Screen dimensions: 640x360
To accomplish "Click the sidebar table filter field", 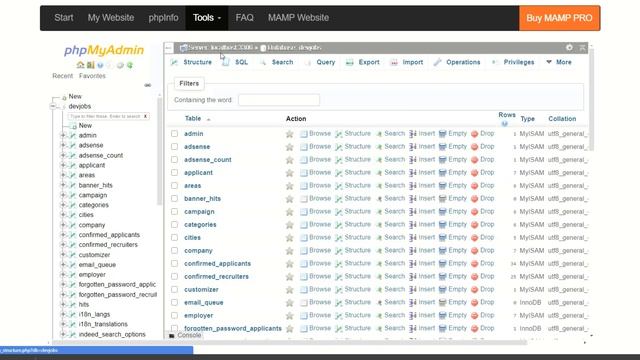I will pos(105,116).
